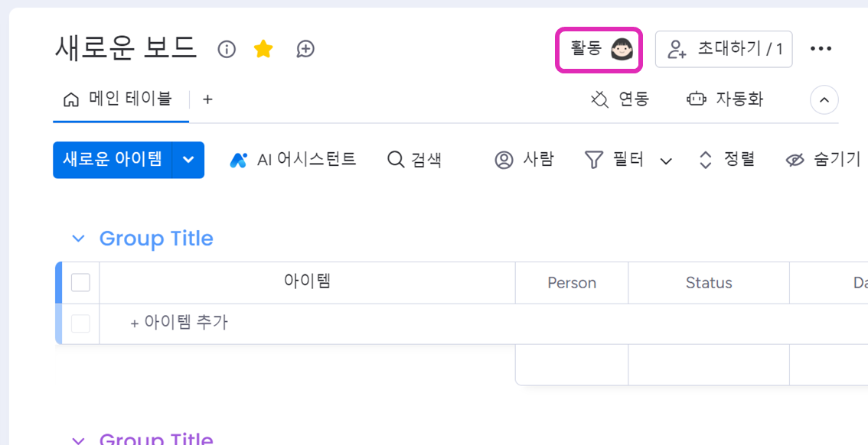Launch the AI 어시스턴트 tool
The image size is (868, 445).
[x=293, y=161]
